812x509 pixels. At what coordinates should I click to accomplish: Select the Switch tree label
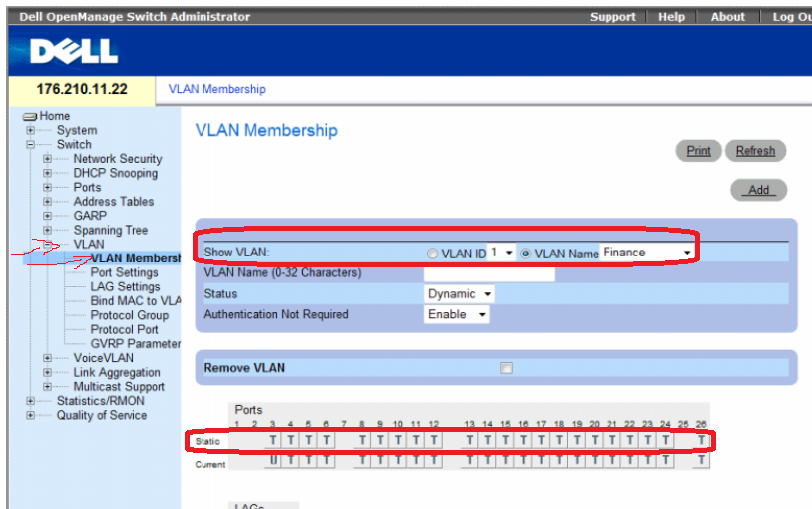tap(74, 144)
